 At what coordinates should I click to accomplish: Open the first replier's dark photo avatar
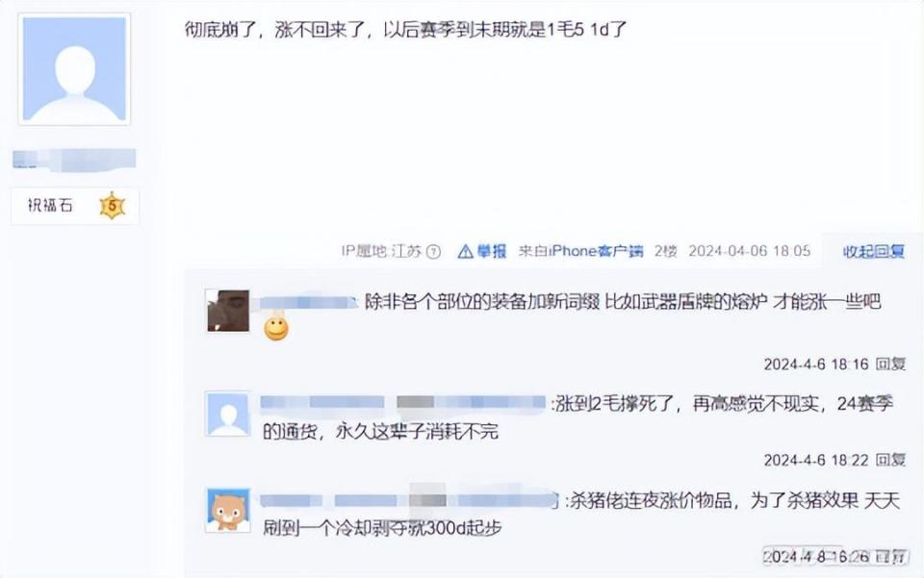tap(227, 311)
